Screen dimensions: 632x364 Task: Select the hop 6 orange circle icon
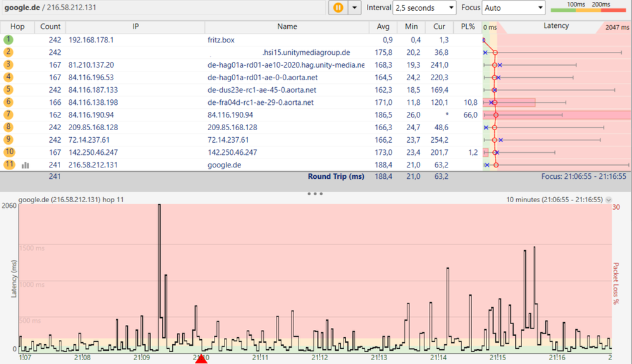click(x=8, y=102)
